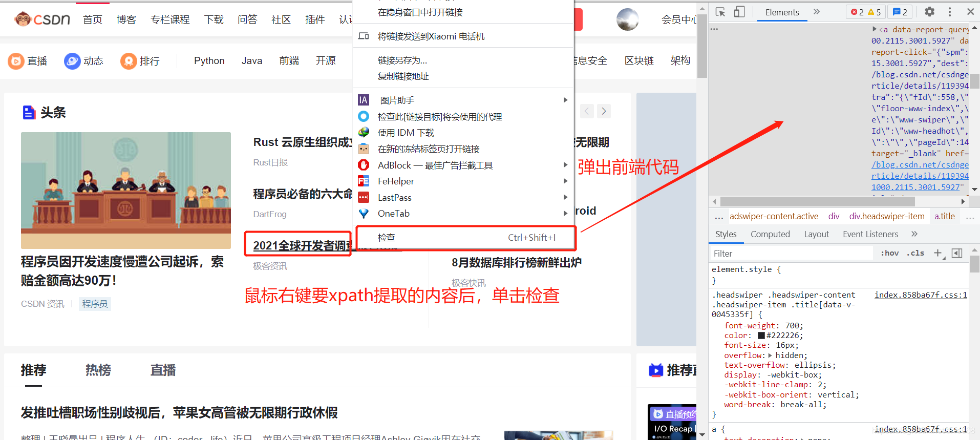Open article 8月数据库排行榜新鲜出炉

(x=517, y=262)
